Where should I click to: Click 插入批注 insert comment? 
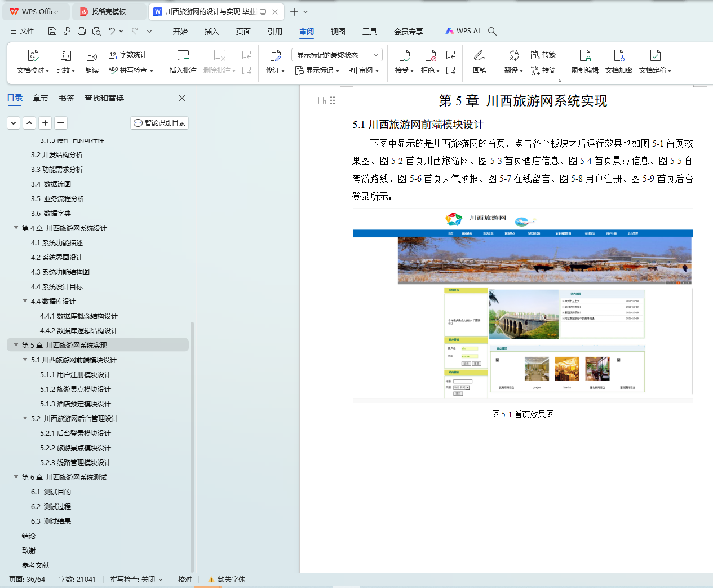(x=183, y=62)
